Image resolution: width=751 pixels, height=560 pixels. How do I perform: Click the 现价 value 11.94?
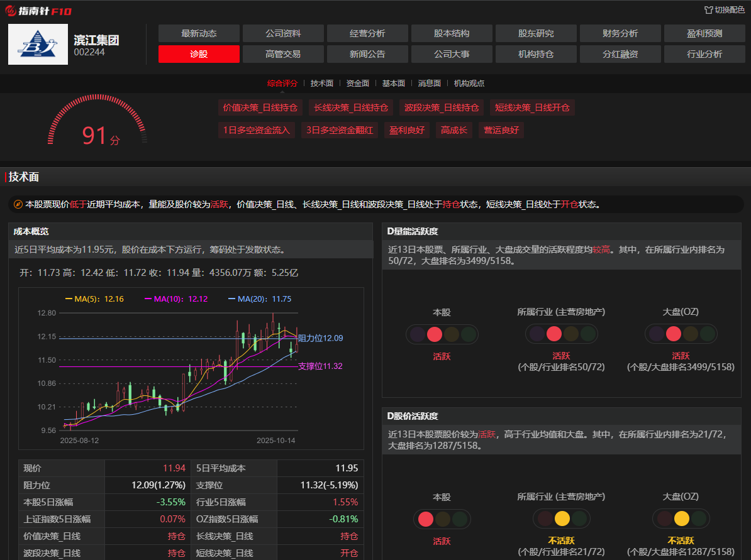coord(174,468)
